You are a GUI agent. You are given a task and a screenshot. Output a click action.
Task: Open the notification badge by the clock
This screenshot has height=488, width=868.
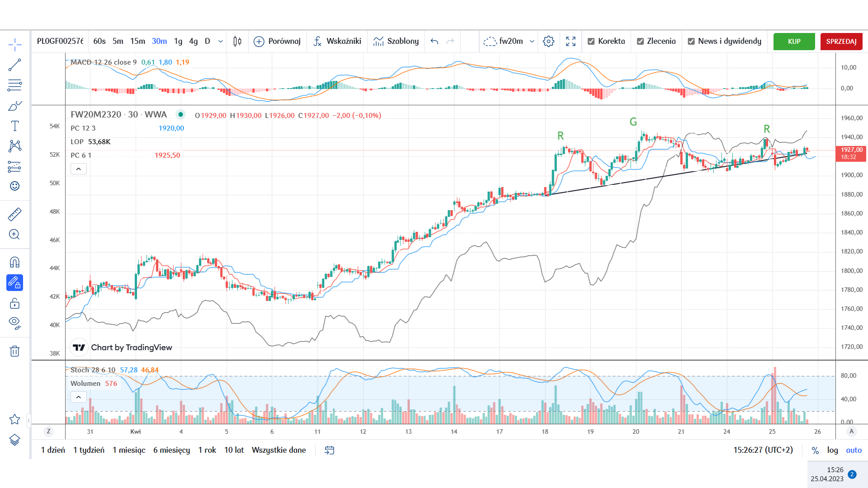(x=852, y=474)
